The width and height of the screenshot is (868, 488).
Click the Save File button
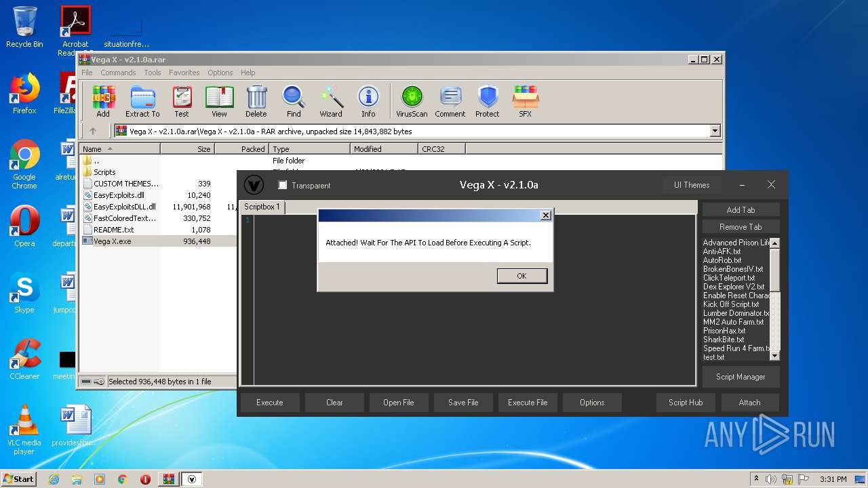[463, 403]
